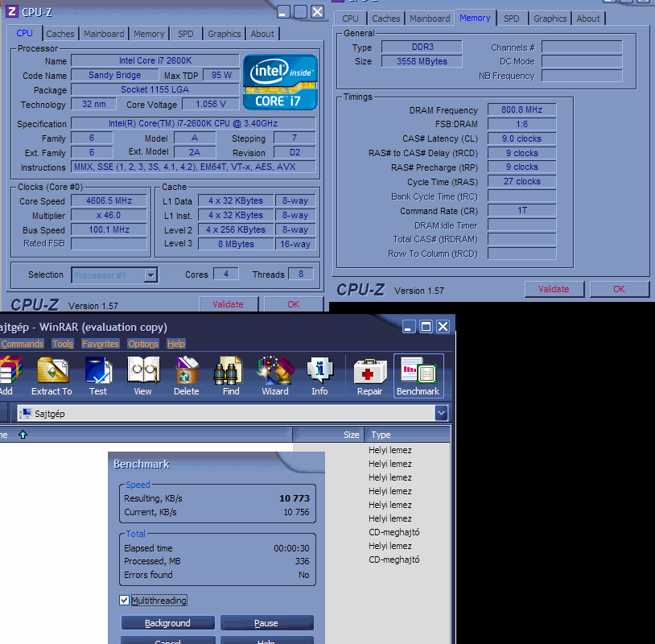Open About tab in right CPU-Z window

click(x=588, y=19)
